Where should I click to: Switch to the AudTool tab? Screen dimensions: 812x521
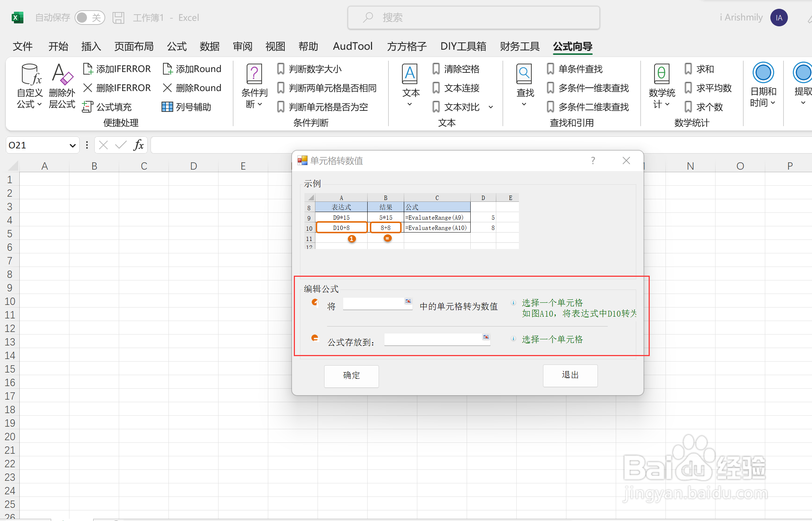pos(353,46)
